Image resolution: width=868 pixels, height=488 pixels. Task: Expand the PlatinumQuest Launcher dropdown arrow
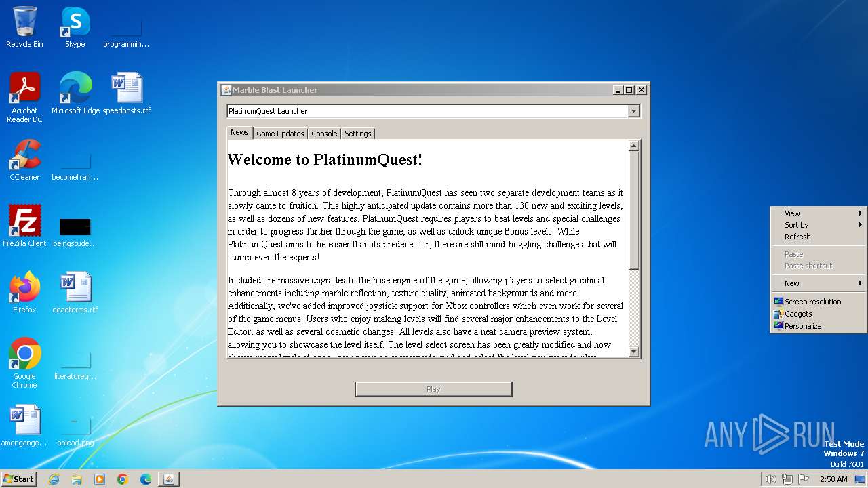[634, 111]
